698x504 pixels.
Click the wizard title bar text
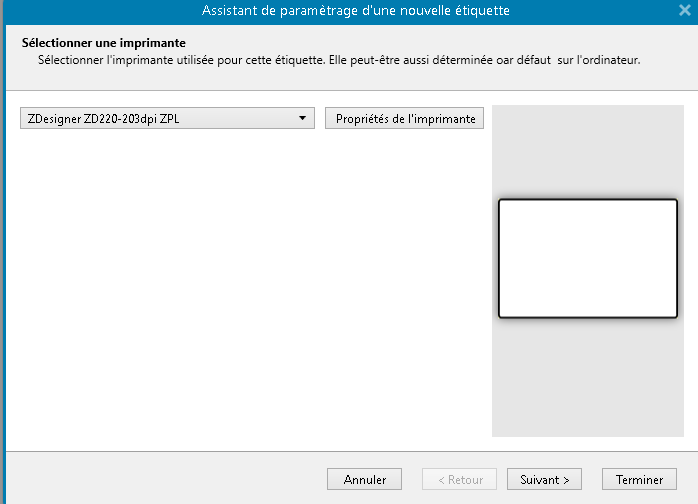point(355,11)
